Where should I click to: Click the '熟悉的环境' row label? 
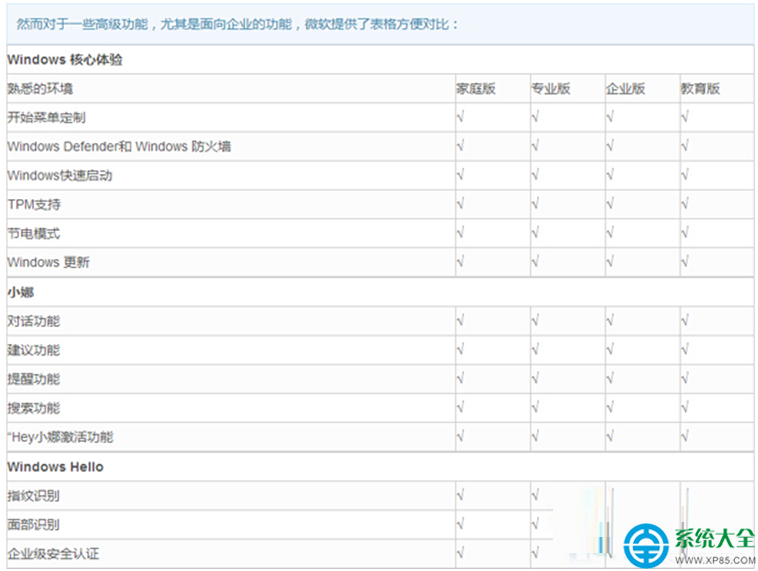point(40,88)
